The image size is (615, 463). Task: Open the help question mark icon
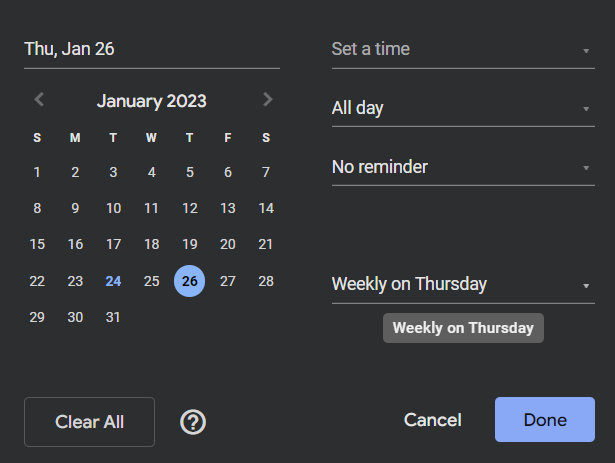193,422
